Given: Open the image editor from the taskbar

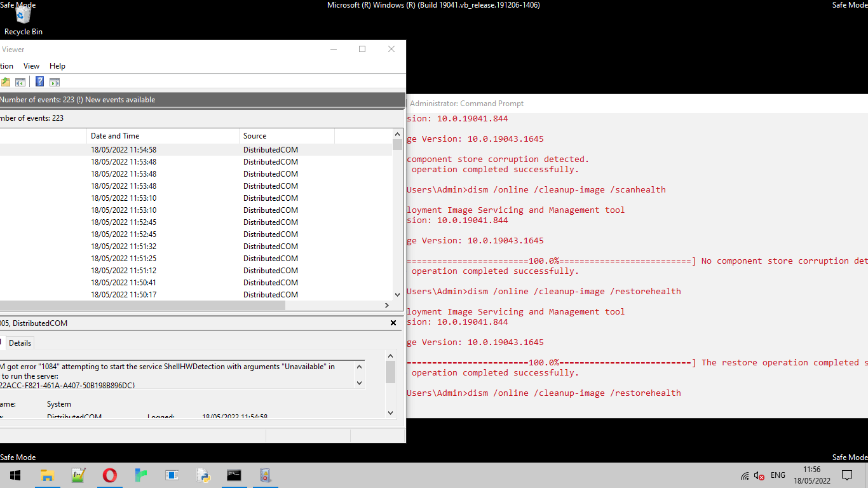Looking at the screenshot, I should pos(78,475).
